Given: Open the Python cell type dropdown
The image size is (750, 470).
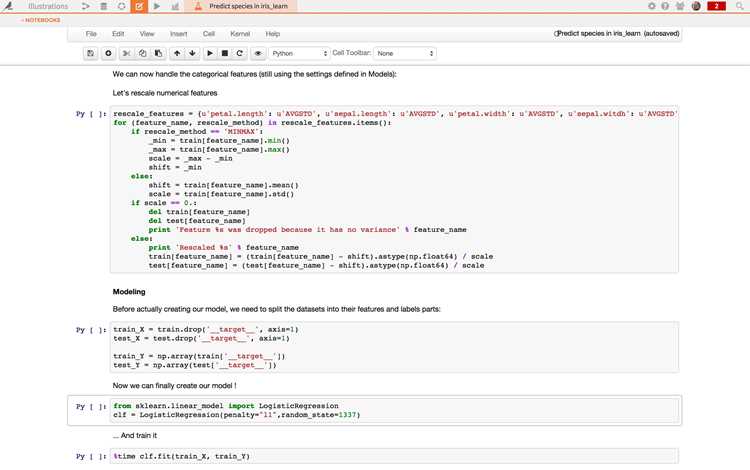Looking at the screenshot, I should tap(299, 53).
